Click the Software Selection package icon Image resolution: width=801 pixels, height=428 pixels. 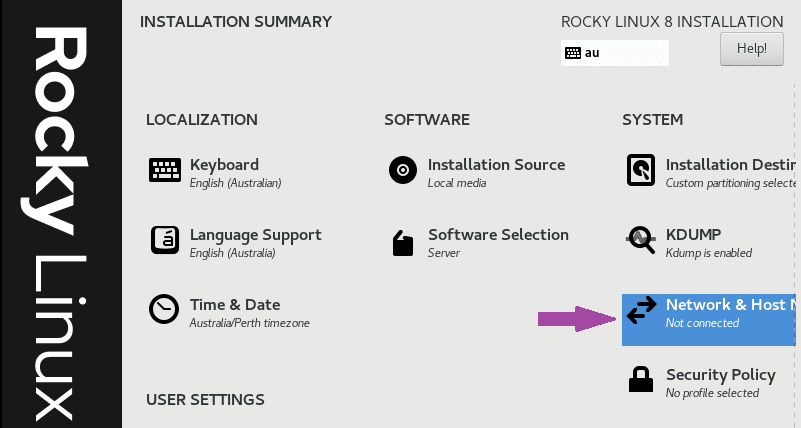403,243
